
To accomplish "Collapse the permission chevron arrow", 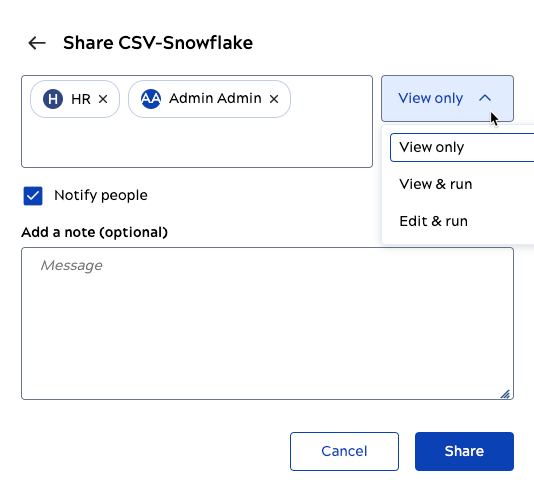I will pyautogui.click(x=485, y=98).
